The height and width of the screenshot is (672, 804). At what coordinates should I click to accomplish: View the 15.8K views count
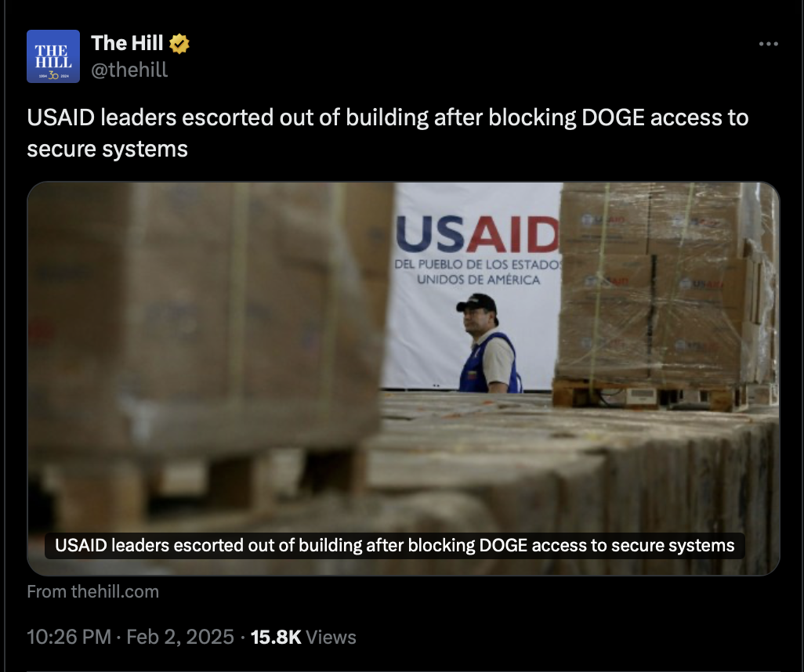[x=275, y=637]
